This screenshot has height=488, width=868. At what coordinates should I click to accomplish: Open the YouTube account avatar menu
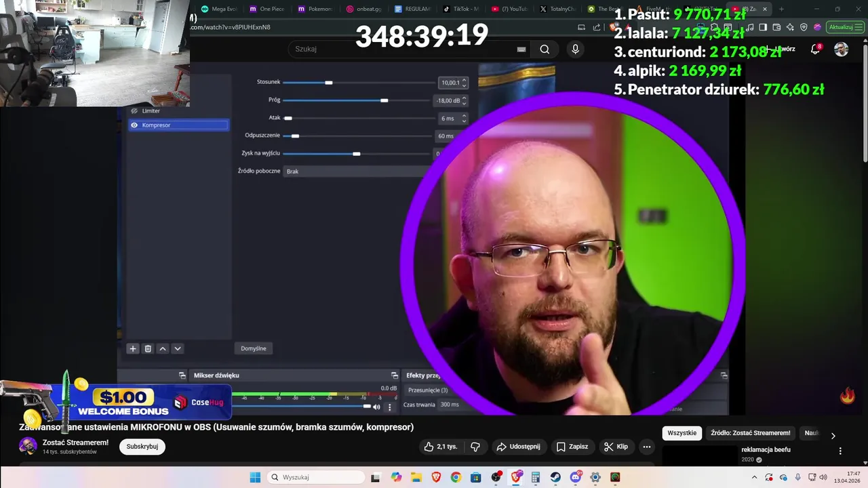[841, 49]
